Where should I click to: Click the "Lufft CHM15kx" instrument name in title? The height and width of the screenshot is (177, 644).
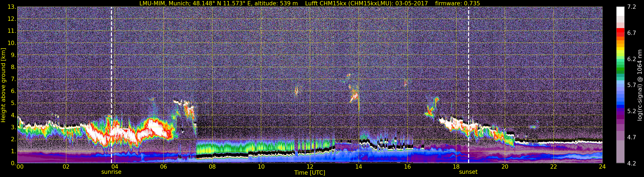pos(326,3)
